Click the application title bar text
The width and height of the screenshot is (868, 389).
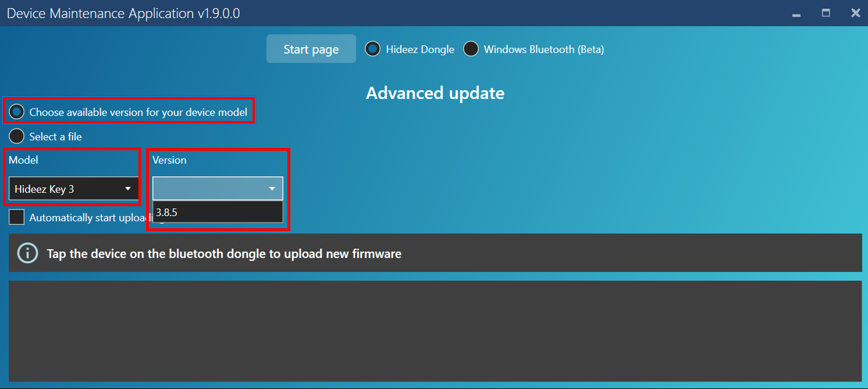pyautogui.click(x=123, y=13)
